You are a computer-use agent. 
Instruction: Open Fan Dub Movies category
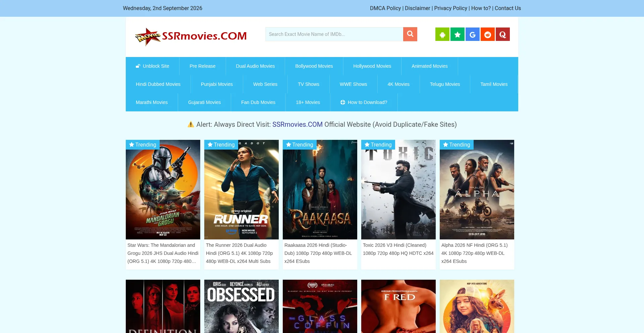(258, 102)
